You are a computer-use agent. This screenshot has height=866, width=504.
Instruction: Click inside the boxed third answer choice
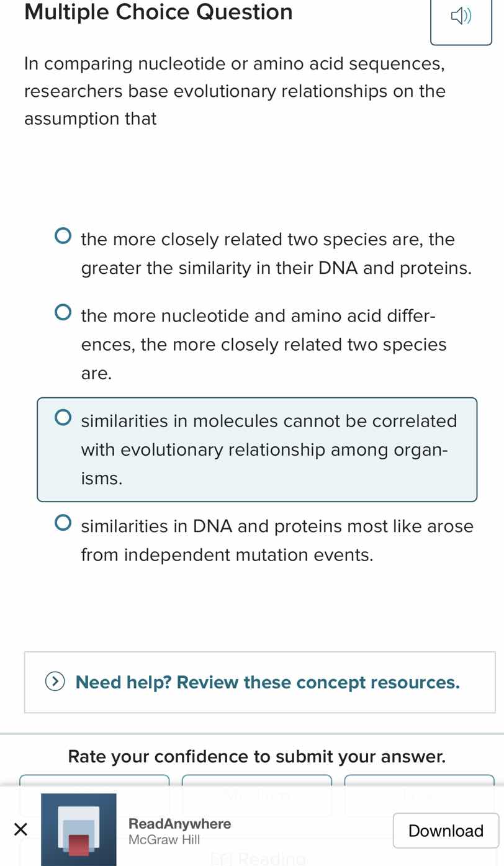pyautogui.click(x=257, y=449)
